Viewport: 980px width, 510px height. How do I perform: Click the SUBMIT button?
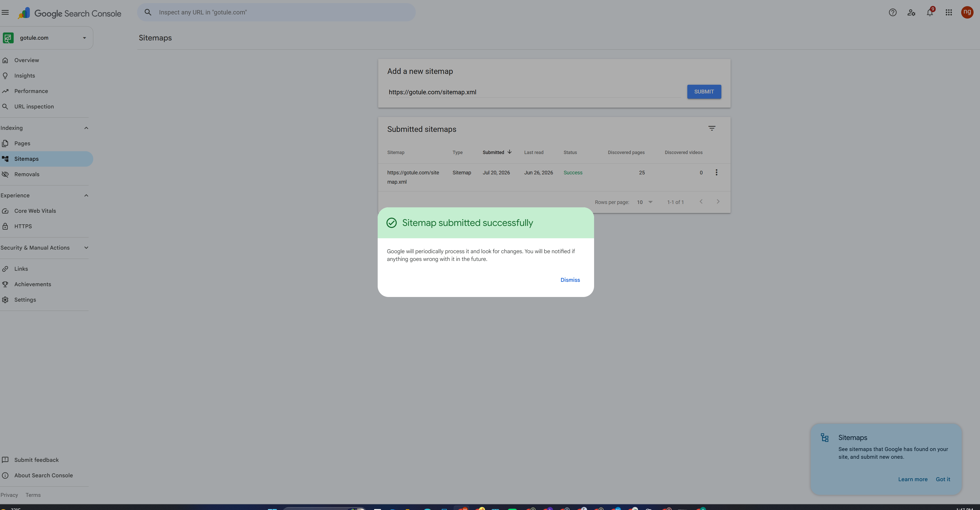point(704,92)
